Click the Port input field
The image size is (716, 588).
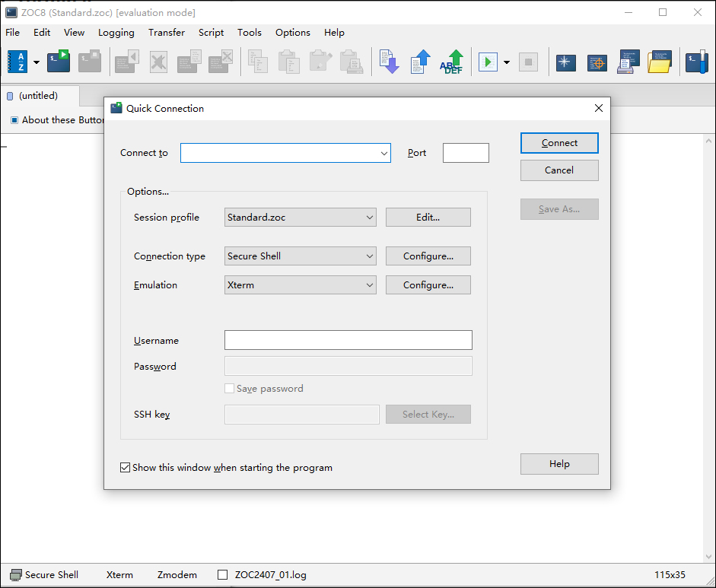(x=466, y=153)
